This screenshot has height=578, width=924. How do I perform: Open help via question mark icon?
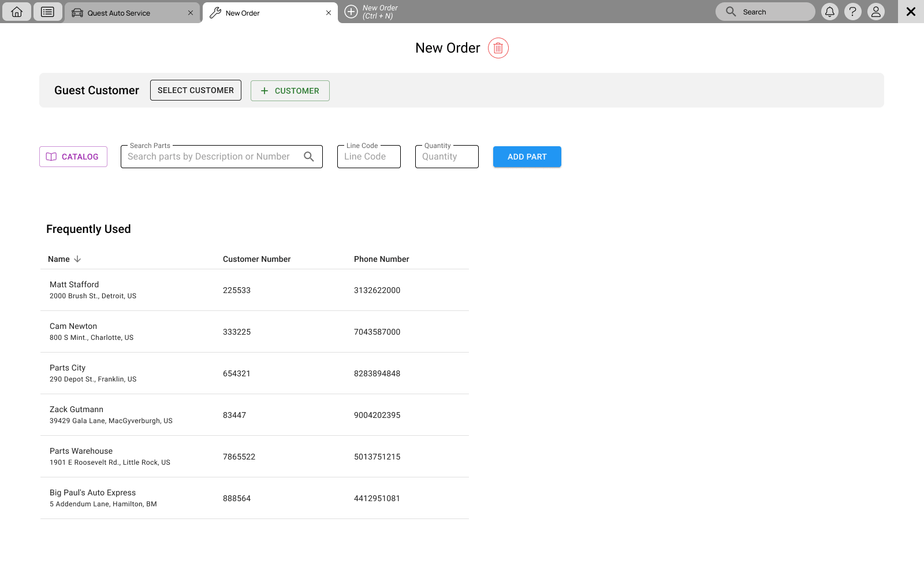click(x=852, y=12)
